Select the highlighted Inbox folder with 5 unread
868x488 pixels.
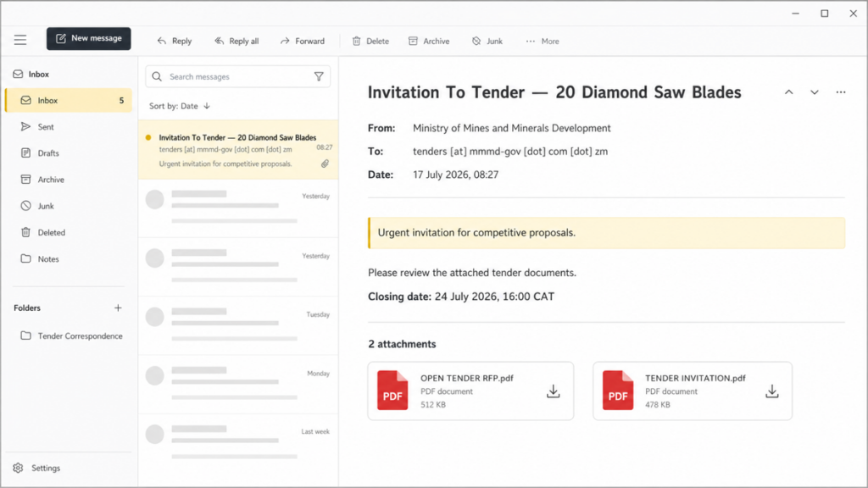pos(69,100)
